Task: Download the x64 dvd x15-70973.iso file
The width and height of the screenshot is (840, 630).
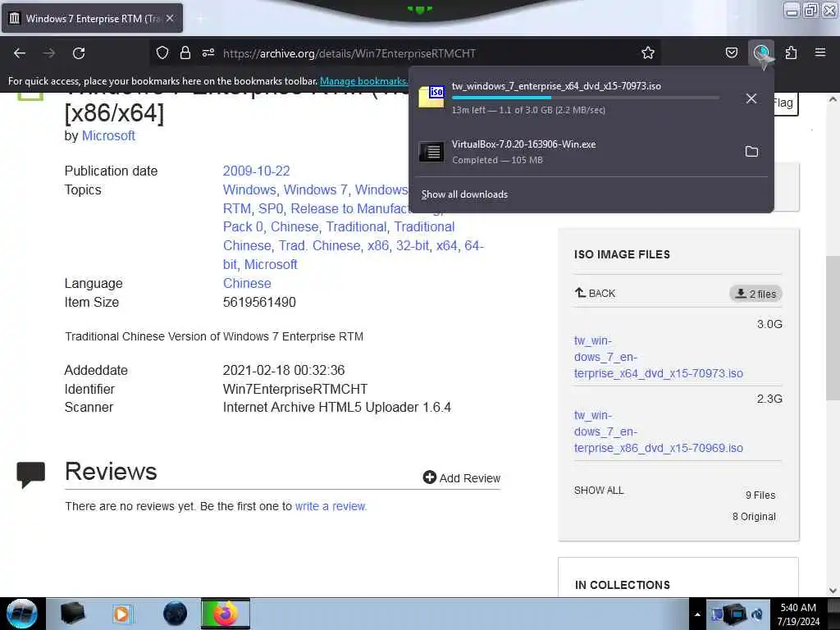Action: click(659, 357)
